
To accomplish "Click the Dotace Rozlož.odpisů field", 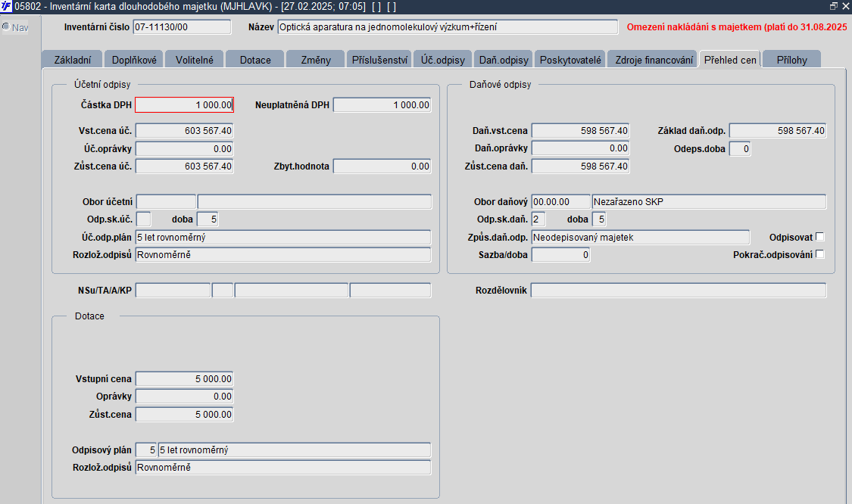I will click(283, 468).
